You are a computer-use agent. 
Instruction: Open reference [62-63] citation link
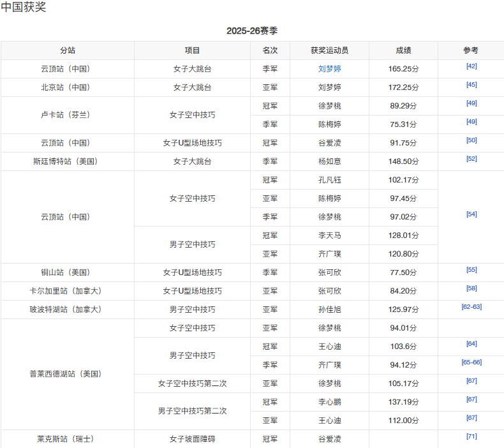(x=471, y=307)
